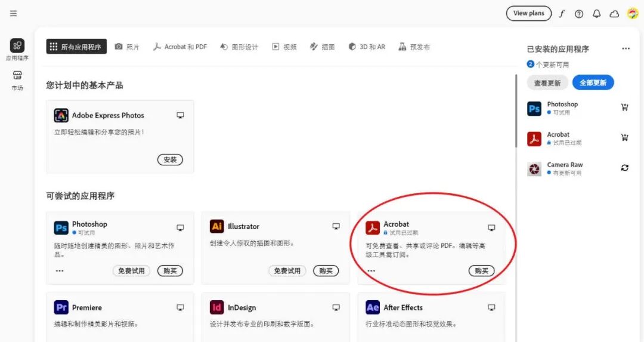This screenshot has height=342, width=644.
Task: Click the View plans button
Action: pos(528,14)
